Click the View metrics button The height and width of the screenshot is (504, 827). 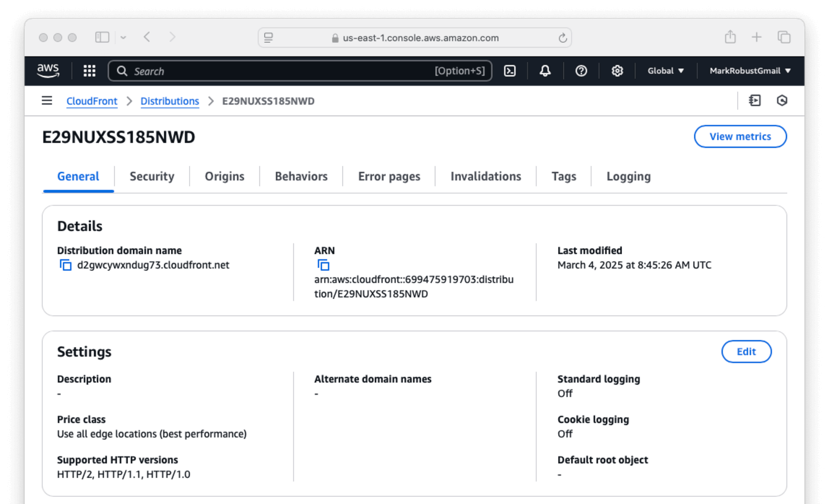click(740, 136)
